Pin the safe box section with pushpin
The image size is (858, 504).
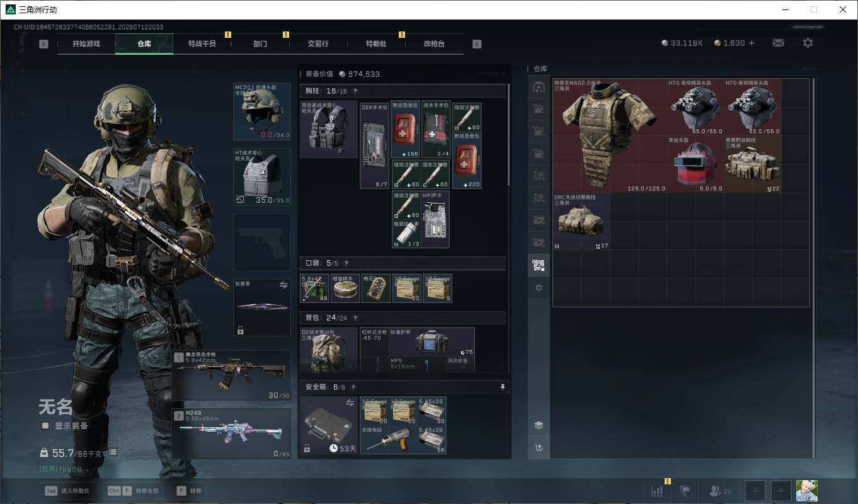pyautogui.click(x=502, y=387)
